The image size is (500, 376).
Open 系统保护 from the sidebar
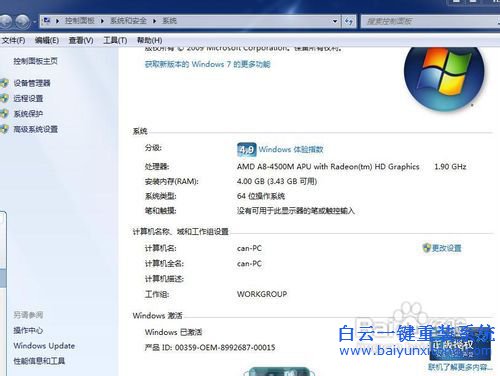pos(28,114)
